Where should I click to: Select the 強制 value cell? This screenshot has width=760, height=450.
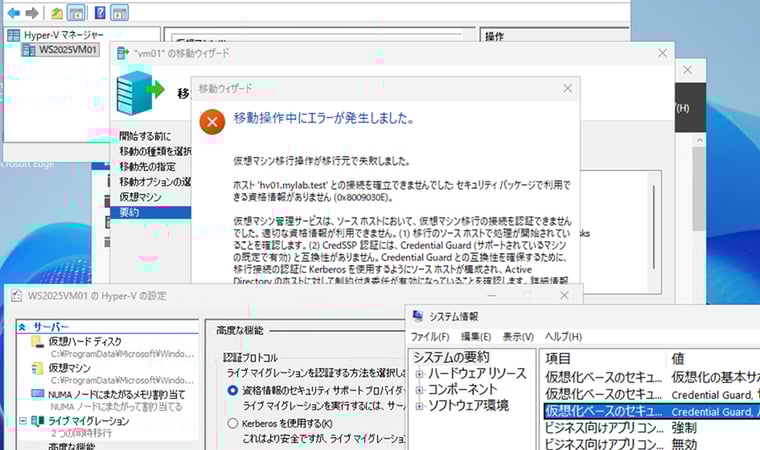(684, 428)
